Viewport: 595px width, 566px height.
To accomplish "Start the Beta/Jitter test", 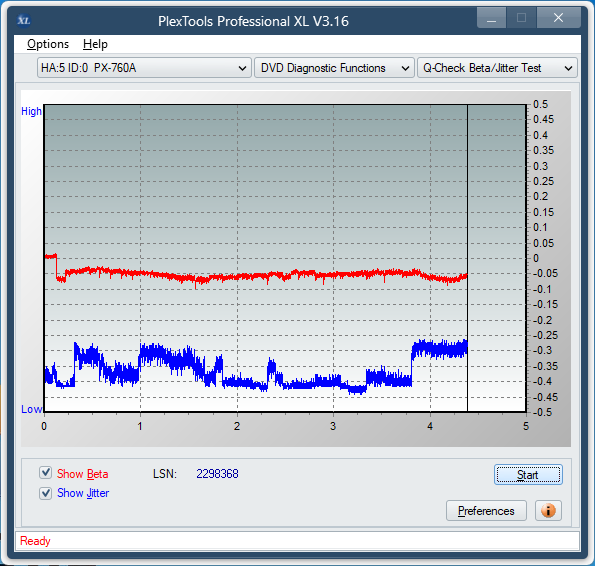I will pos(528,475).
